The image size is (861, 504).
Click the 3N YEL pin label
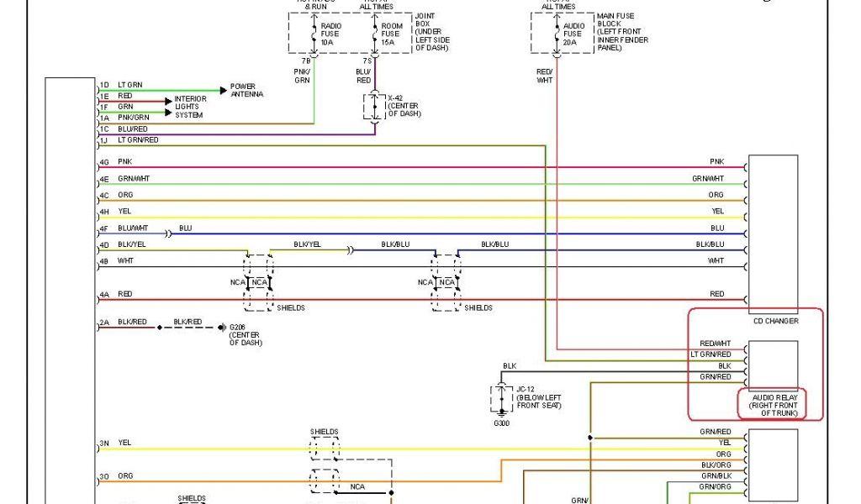click(115, 443)
